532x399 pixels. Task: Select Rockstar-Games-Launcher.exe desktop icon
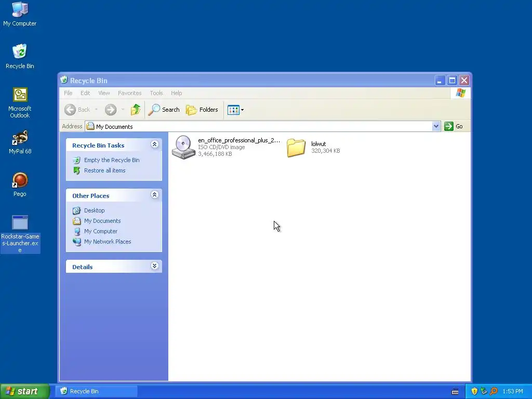20,234
